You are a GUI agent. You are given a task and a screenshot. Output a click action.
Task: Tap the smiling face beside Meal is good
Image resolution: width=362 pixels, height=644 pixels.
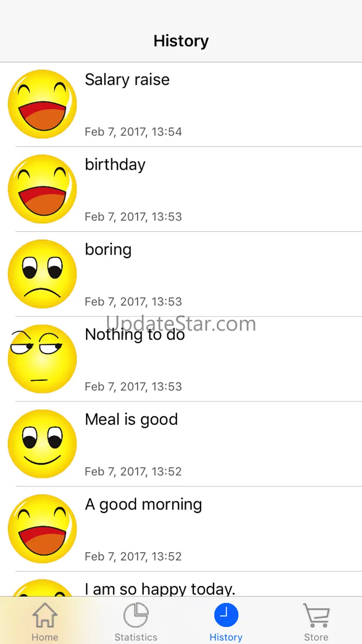(42, 444)
